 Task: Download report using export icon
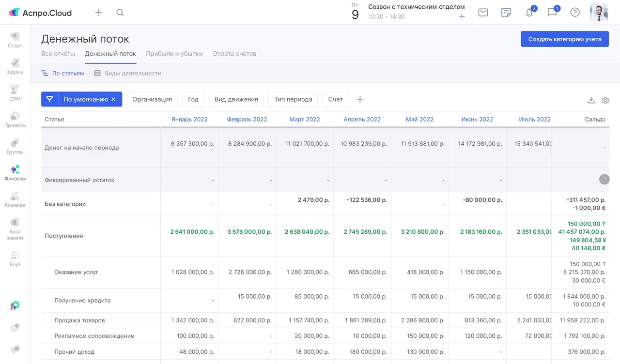point(591,100)
